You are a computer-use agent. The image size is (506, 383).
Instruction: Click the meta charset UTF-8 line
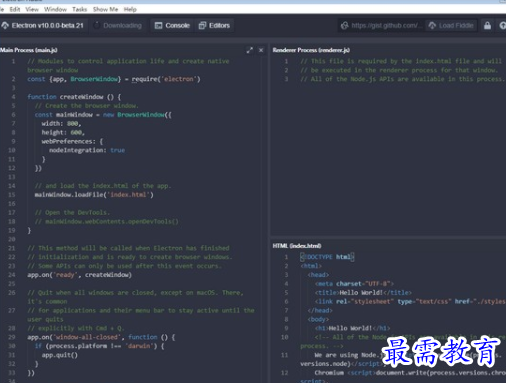coord(354,284)
